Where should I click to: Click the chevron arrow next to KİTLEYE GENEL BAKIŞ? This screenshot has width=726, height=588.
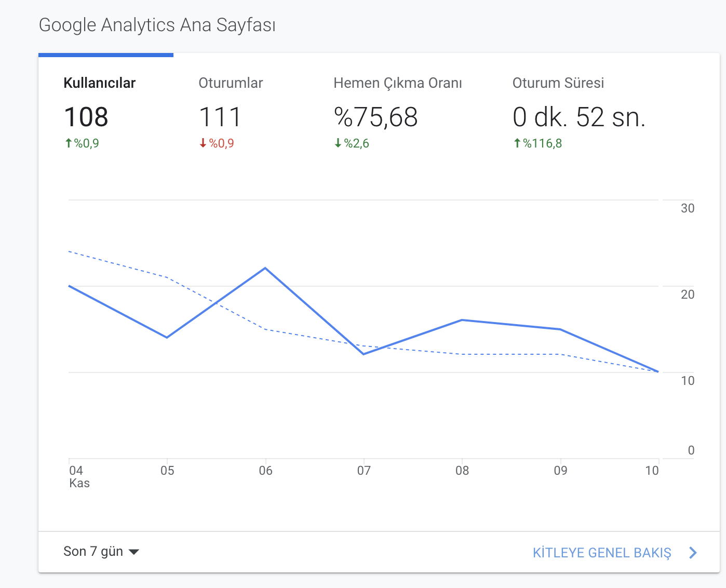pos(693,553)
